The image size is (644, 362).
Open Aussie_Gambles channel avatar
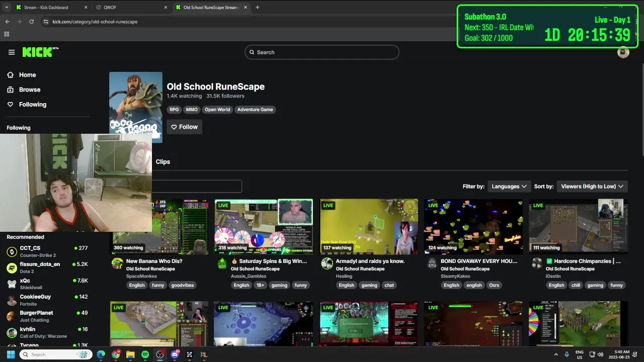[x=222, y=264]
